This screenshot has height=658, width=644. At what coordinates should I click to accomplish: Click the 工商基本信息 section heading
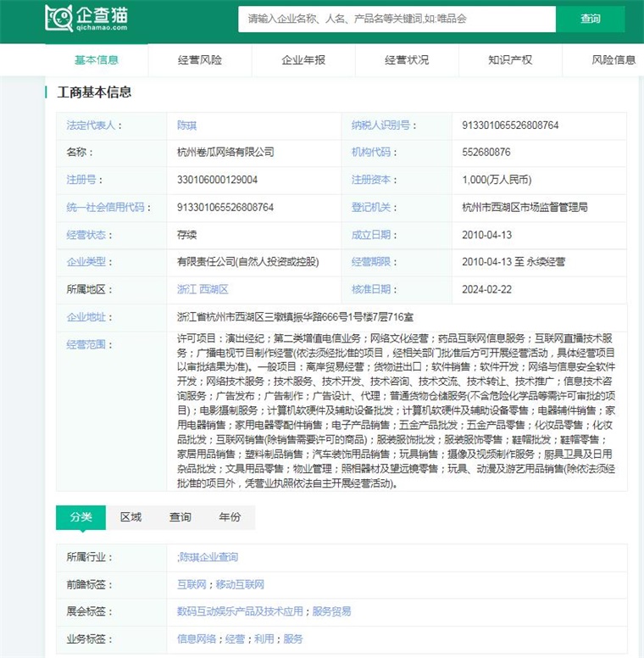coord(94,92)
